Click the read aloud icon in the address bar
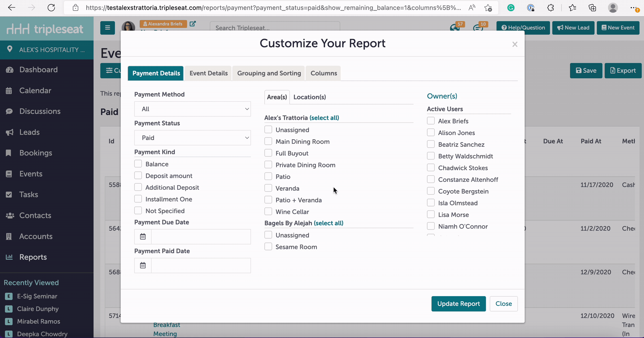644x338 pixels. click(472, 8)
